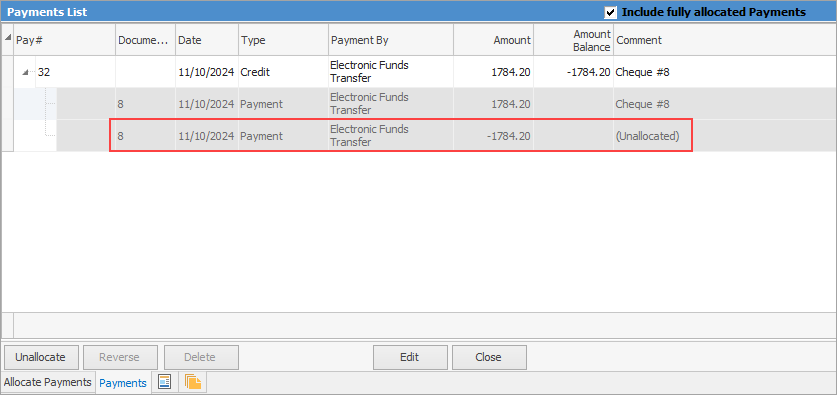This screenshot has height=395, width=837.
Task: Select the -1784.20 amount in unallocated row
Action: 493,136
